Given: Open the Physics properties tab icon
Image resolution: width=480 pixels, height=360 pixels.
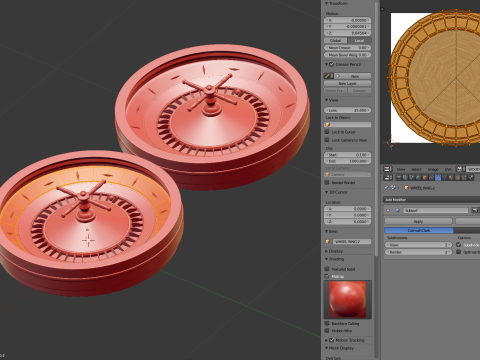Looking at the screenshot, I should [471, 178].
